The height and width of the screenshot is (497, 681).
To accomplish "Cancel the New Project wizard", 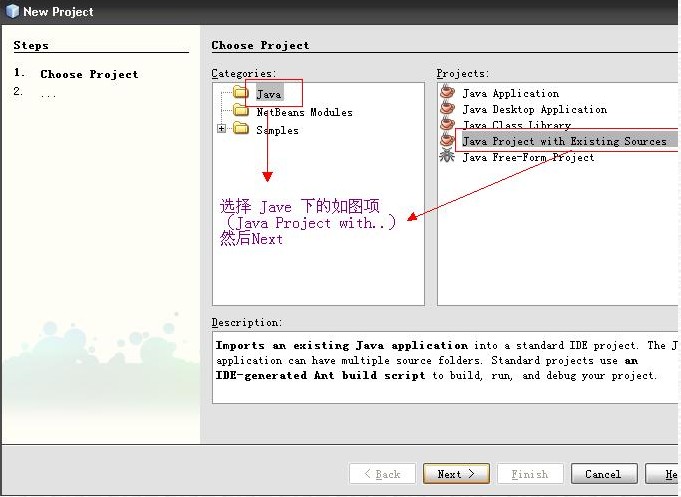I will pyautogui.click(x=604, y=474).
